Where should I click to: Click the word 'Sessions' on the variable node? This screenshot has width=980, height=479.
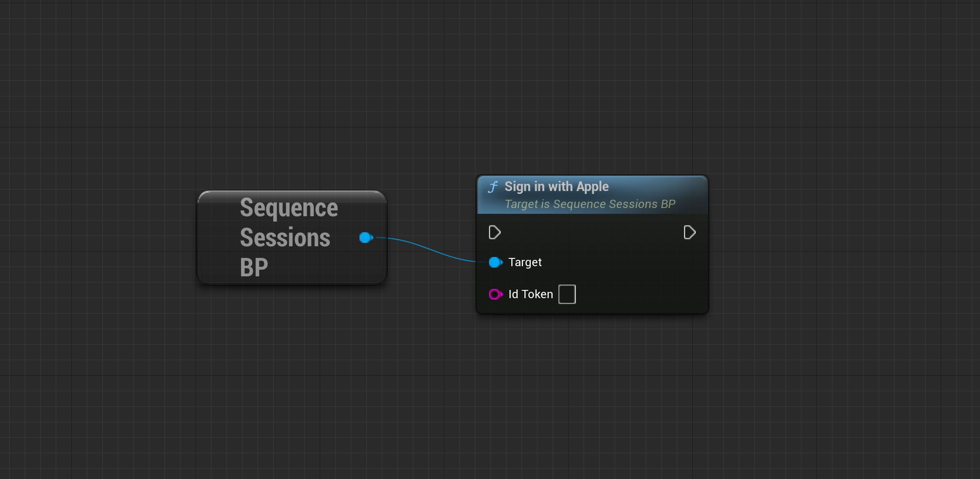(285, 238)
